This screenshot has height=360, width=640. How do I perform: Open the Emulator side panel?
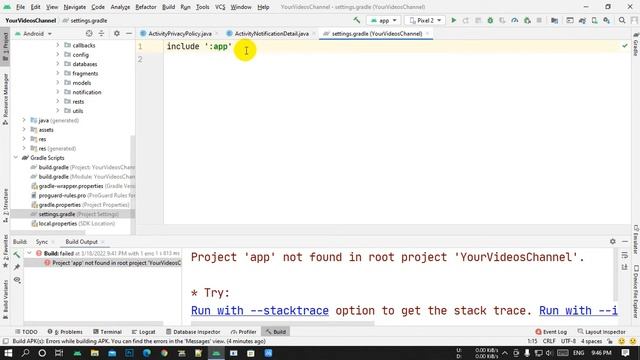click(636, 239)
